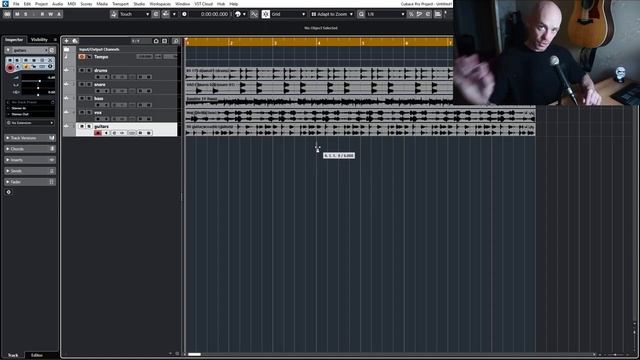The height and width of the screenshot is (360, 640).
Task: Click the track presets icon beside Add Track
Action: coord(75,41)
